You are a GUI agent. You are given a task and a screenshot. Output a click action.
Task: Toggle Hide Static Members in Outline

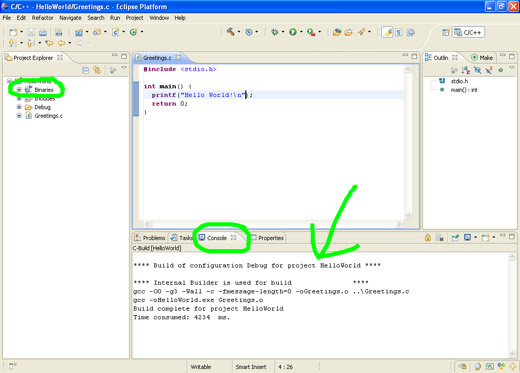tap(489, 70)
